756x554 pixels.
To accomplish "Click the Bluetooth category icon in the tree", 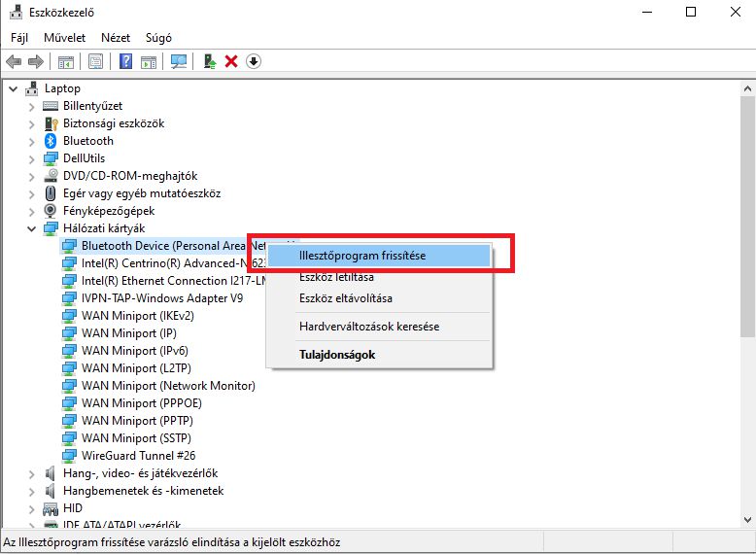I will click(52, 141).
